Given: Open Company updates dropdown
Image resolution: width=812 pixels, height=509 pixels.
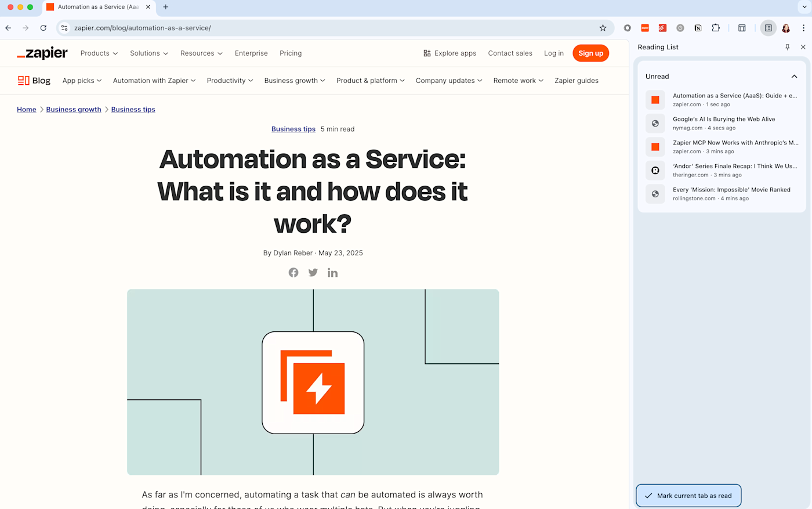Looking at the screenshot, I should pyautogui.click(x=449, y=81).
